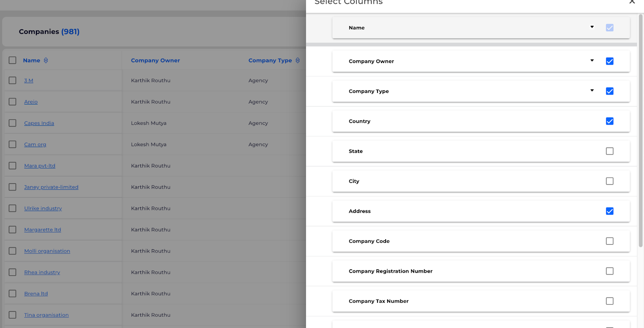Select the Margarette ltd row checkbox

tap(12, 230)
